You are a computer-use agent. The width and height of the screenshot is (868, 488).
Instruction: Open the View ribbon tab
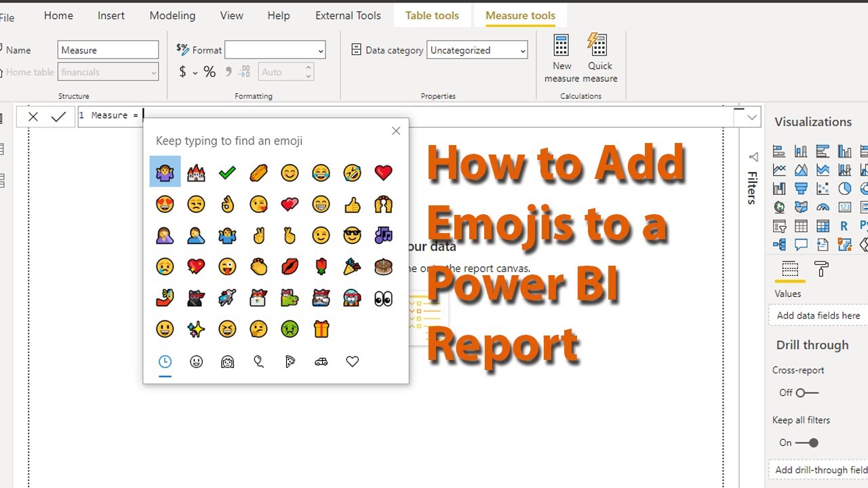[232, 16]
